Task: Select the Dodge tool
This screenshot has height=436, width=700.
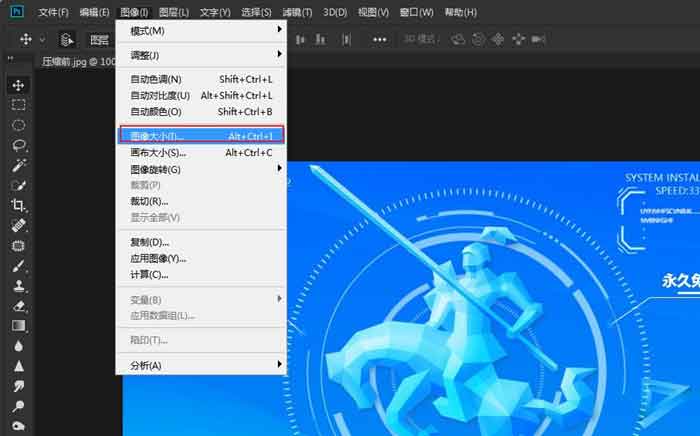Action: tap(18, 406)
